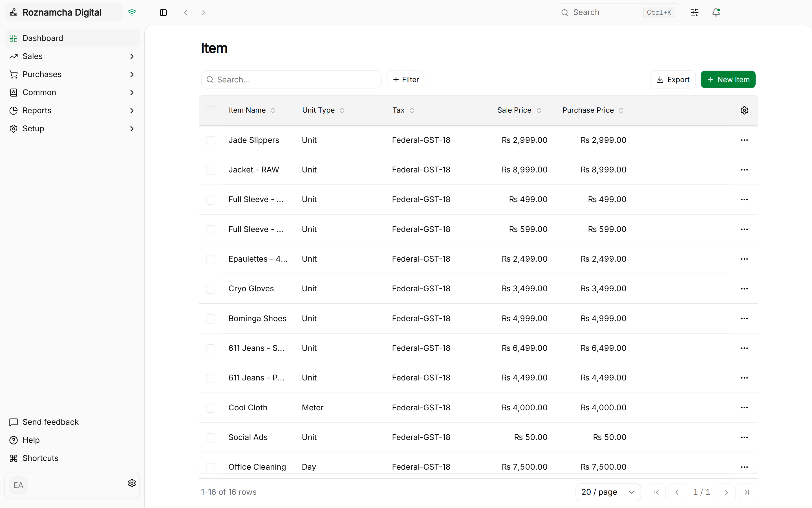Check the Cool Cloth row
This screenshot has width=812, height=508.
tap(210, 408)
